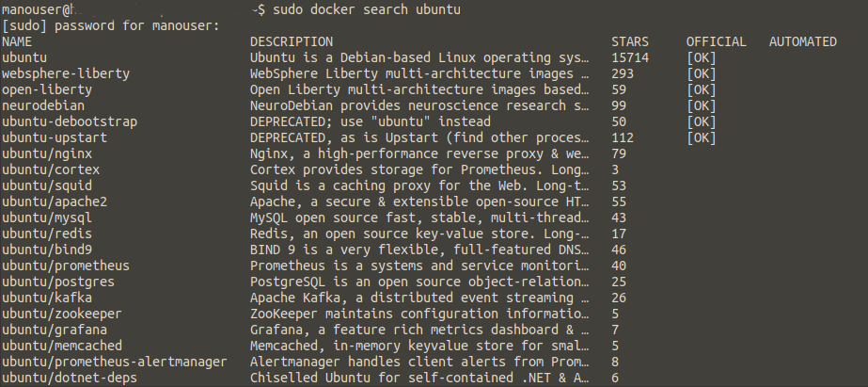Click 'Memcached, in-memory keyvalue store' description

pos(419,346)
